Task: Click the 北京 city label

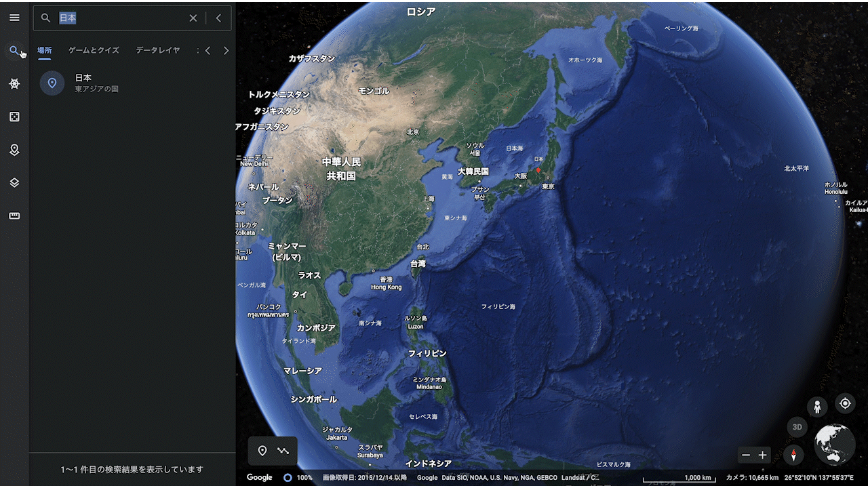Action: (x=413, y=132)
